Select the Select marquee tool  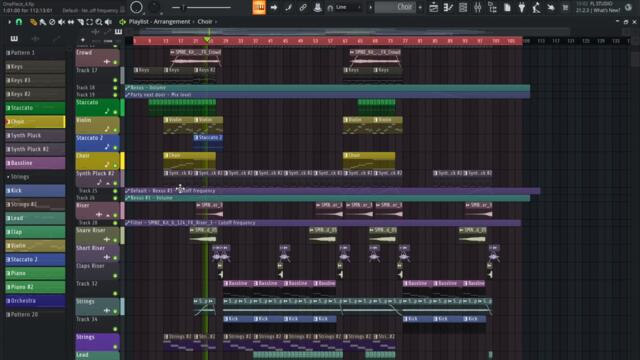click(89, 22)
